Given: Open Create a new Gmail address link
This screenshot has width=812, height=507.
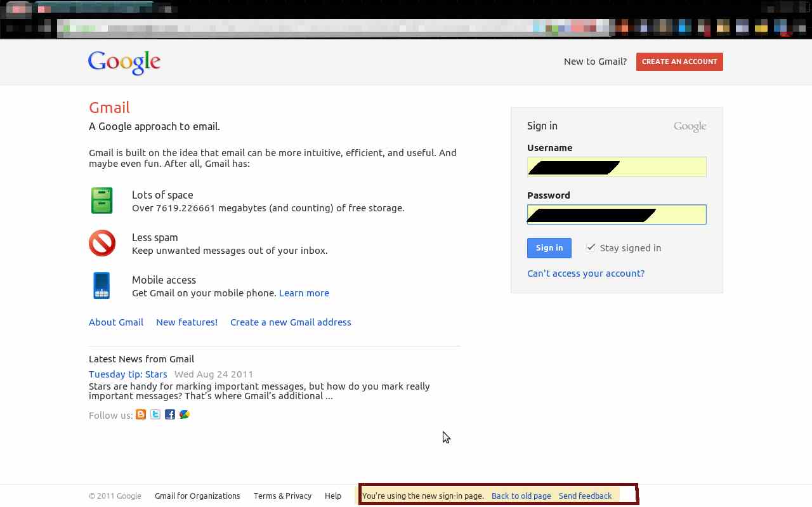Looking at the screenshot, I should point(291,322).
